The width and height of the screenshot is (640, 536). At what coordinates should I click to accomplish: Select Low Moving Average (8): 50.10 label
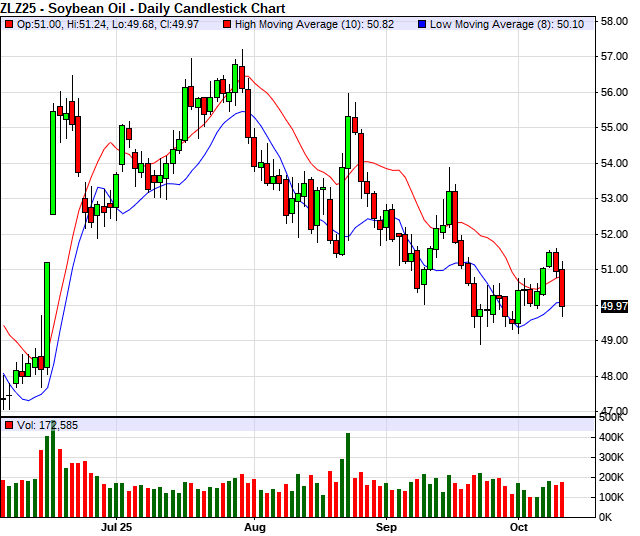click(x=507, y=24)
